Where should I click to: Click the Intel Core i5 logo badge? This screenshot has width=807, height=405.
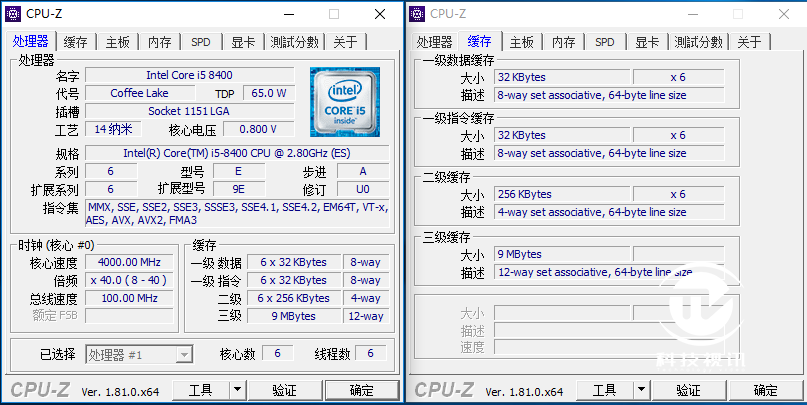[x=345, y=101]
